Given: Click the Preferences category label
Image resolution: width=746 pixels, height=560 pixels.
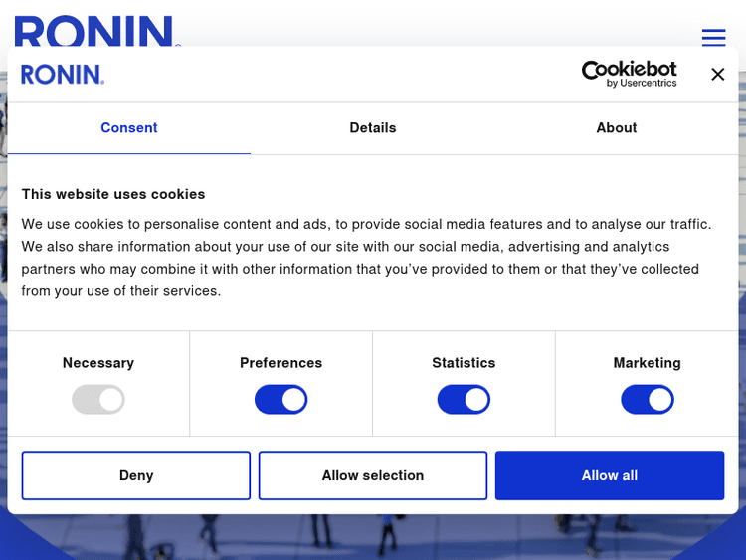Looking at the screenshot, I should point(280,363).
